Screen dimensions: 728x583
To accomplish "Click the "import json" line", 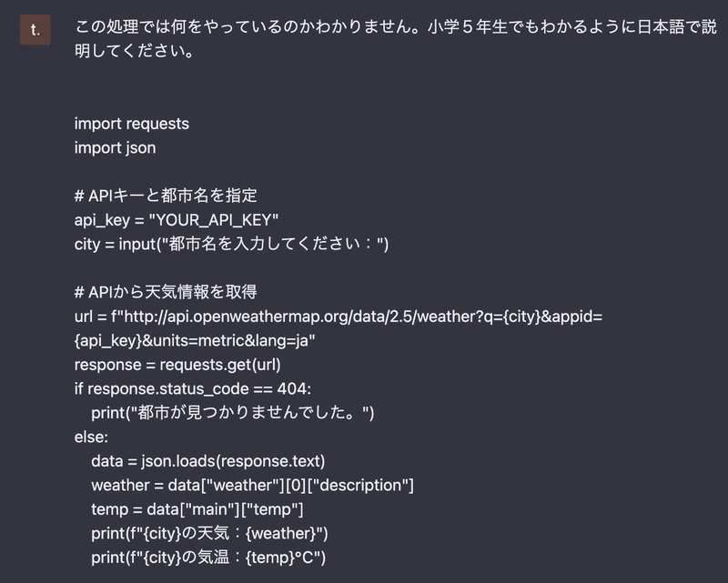I will click(x=115, y=148).
